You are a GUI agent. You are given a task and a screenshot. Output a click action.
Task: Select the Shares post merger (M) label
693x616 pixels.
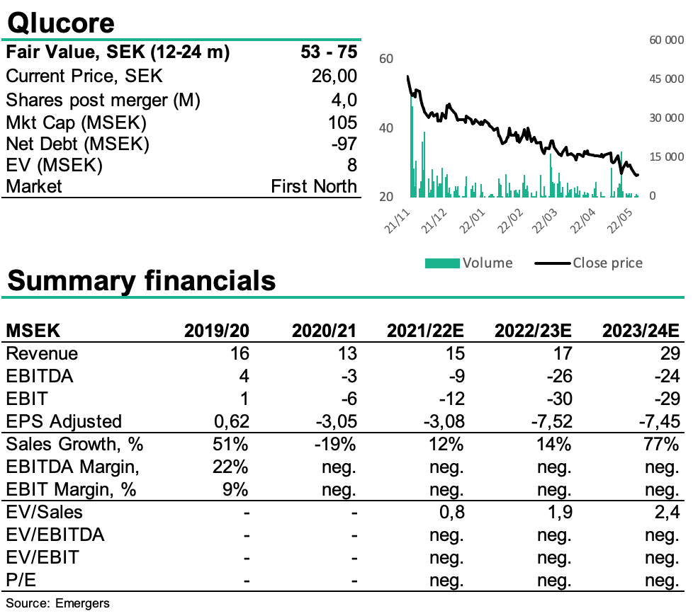tap(103, 101)
